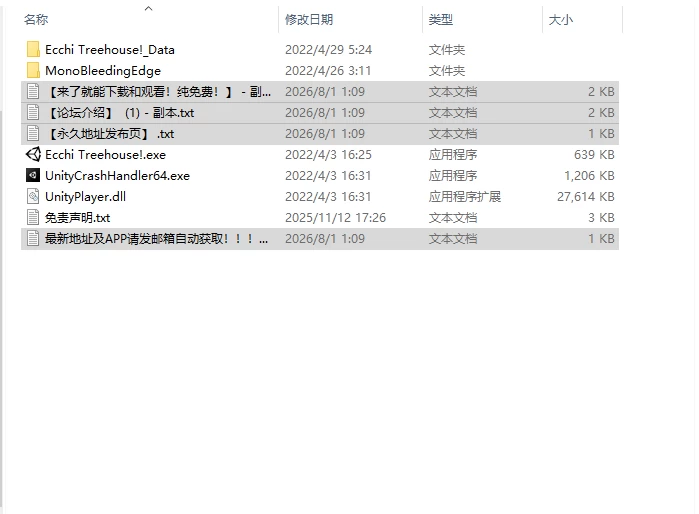Click size value 27,614 KB
The image size is (699, 514).
coord(586,197)
